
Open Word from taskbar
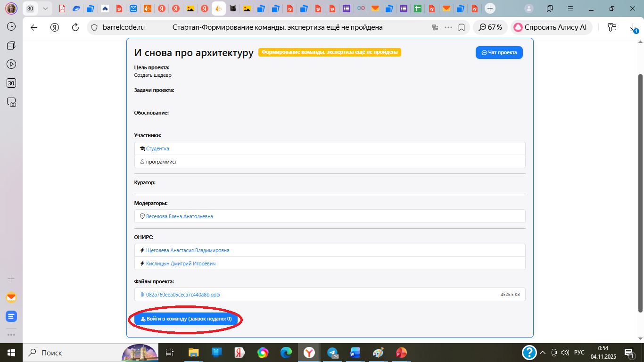point(355,353)
